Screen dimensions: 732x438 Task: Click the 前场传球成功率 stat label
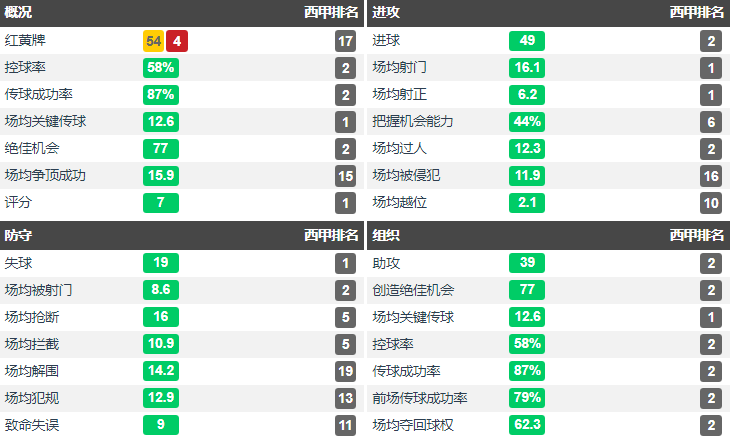(x=420, y=398)
